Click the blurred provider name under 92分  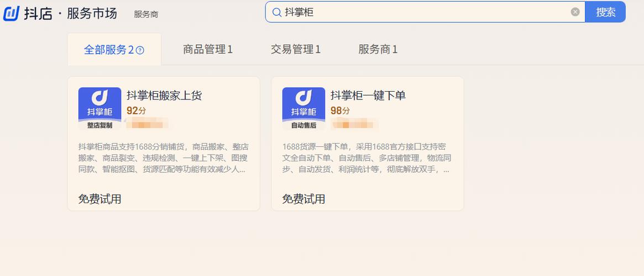(x=146, y=124)
